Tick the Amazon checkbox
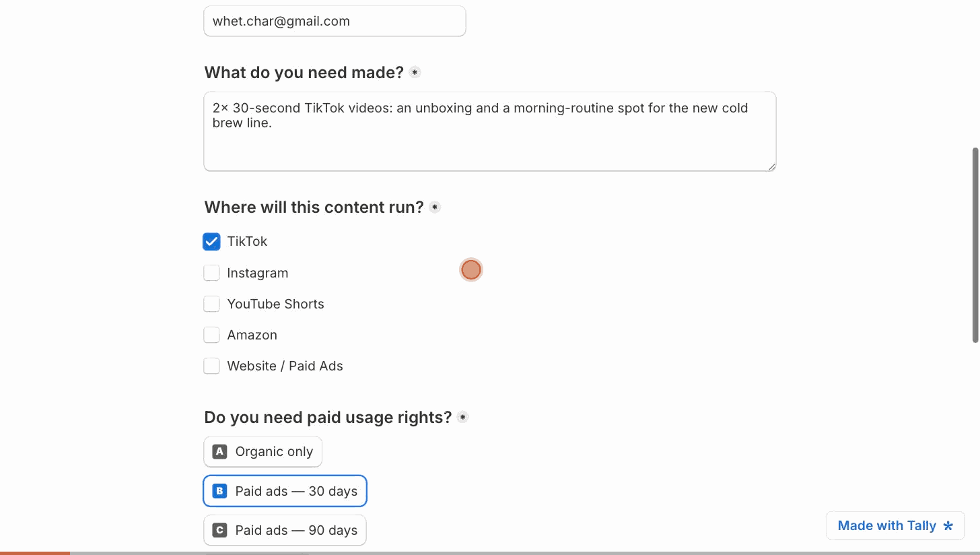 click(211, 335)
